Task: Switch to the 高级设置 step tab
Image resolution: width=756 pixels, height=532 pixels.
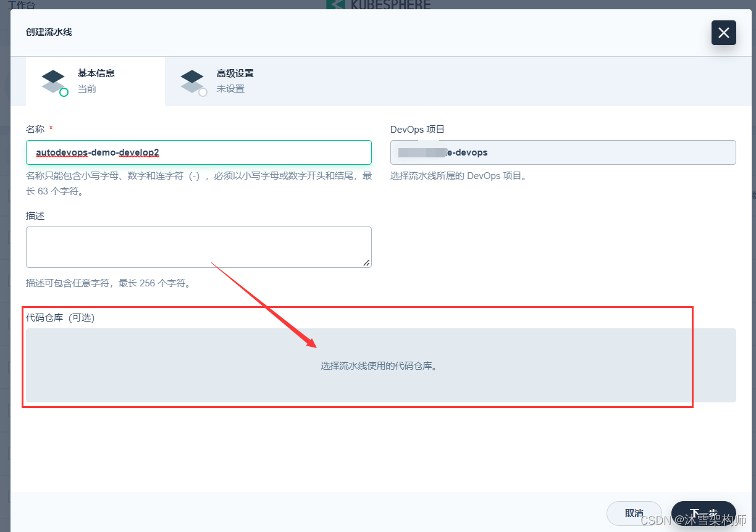Action: (x=234, y=81)
